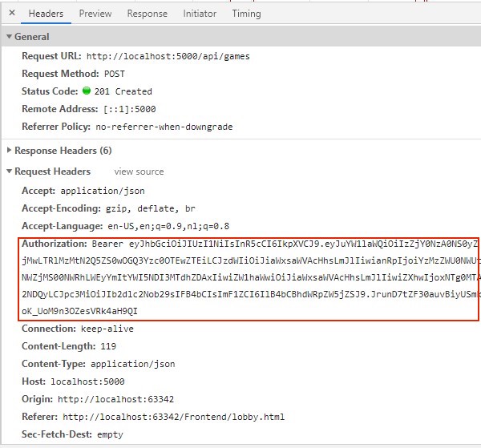
Task: Click the Request Method label
Action: click(x=60, y=74)
